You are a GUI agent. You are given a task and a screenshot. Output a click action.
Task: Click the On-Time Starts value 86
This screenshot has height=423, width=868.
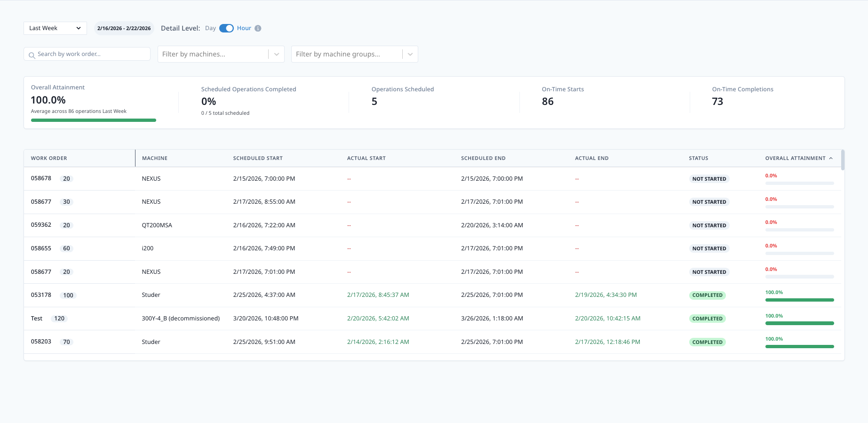coord(548,102)
